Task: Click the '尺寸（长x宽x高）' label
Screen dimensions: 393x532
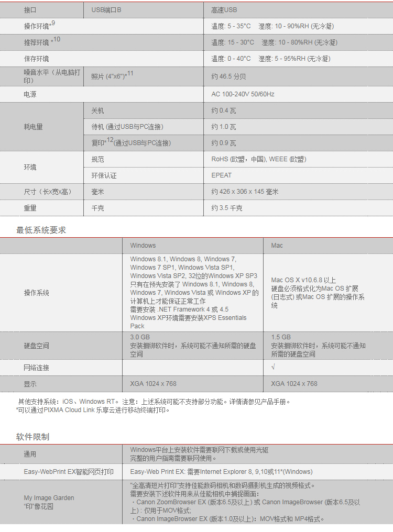Action: coord(48,192)
